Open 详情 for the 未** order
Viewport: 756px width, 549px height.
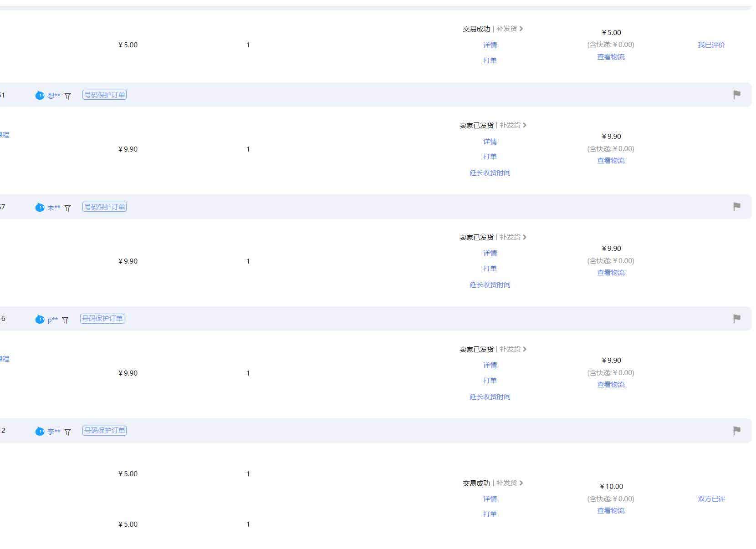[x=490, y=253]
